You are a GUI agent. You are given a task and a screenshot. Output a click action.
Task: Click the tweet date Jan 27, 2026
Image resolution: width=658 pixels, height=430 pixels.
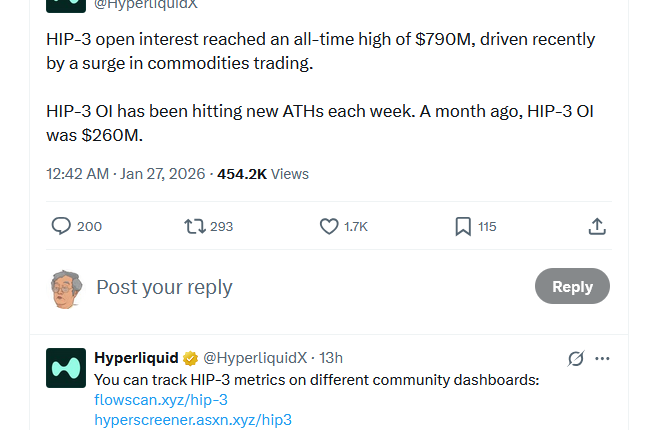tap(163, 173)
